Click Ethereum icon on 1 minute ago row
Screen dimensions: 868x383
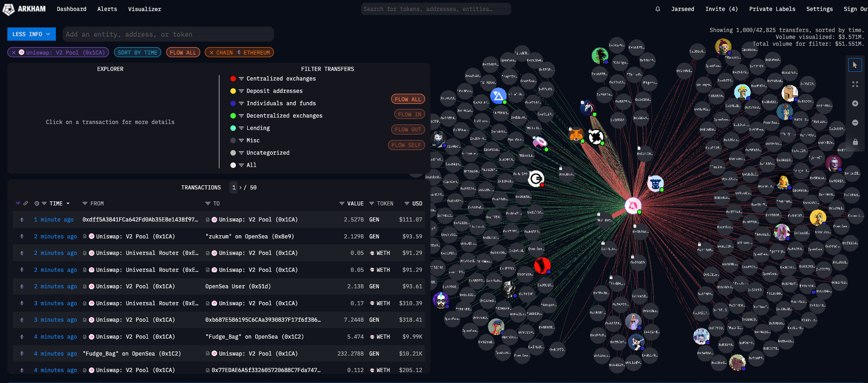coord(22,220)
